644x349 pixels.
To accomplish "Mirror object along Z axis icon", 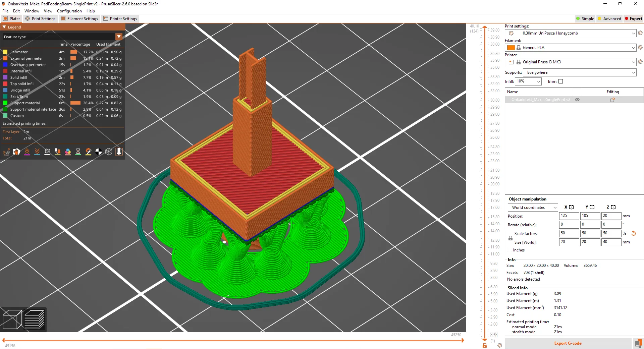I will (x=613, y=207).
